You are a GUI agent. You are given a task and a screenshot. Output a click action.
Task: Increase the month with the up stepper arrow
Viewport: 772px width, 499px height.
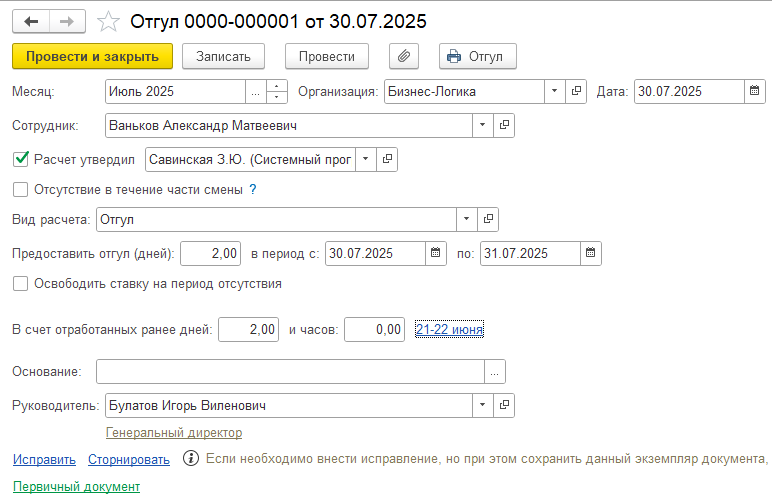tap(277, 86)
